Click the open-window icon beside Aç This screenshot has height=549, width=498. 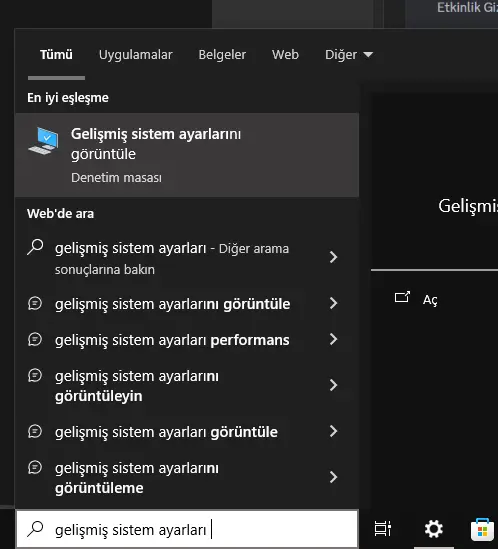(402, 297)
